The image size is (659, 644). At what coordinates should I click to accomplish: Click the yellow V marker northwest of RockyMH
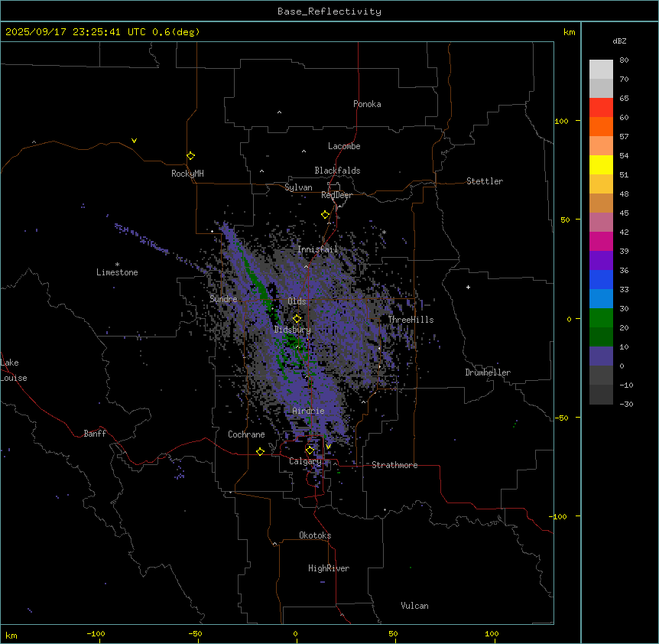pyautogui.click(x=135, y=141)
